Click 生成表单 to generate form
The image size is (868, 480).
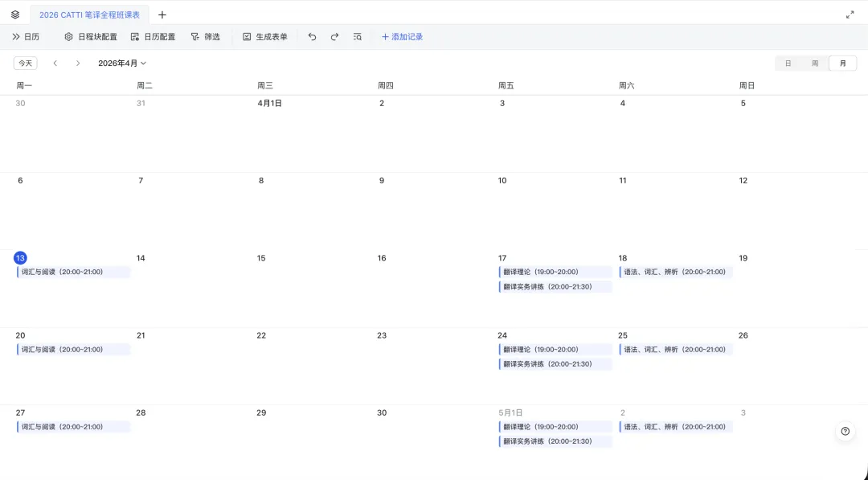265,37
